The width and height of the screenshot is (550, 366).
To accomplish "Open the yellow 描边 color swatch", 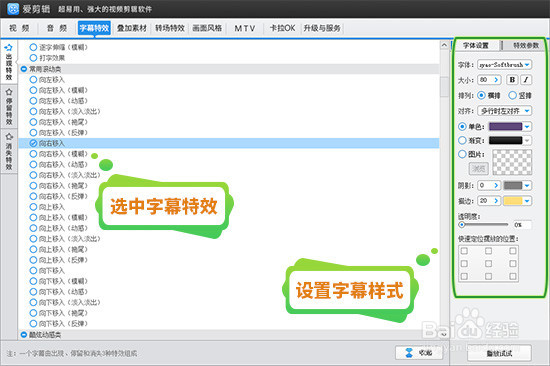I will click(513, 201).
